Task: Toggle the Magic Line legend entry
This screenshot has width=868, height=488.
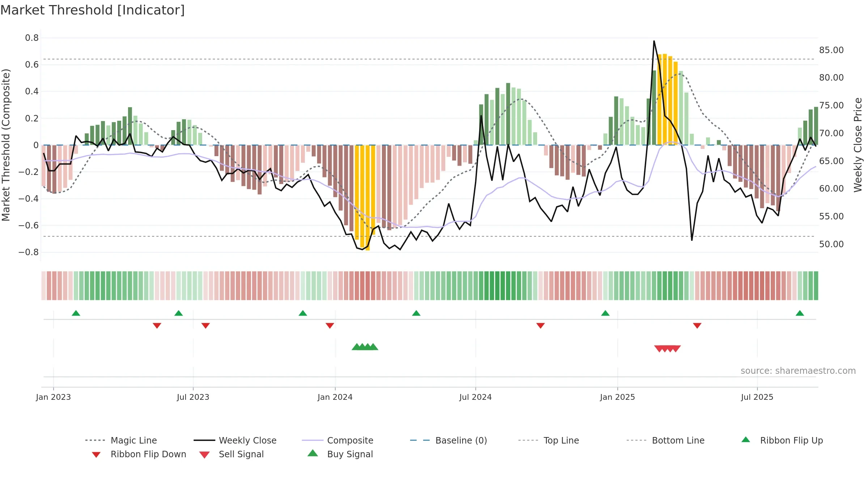Action: coord(121,440)
